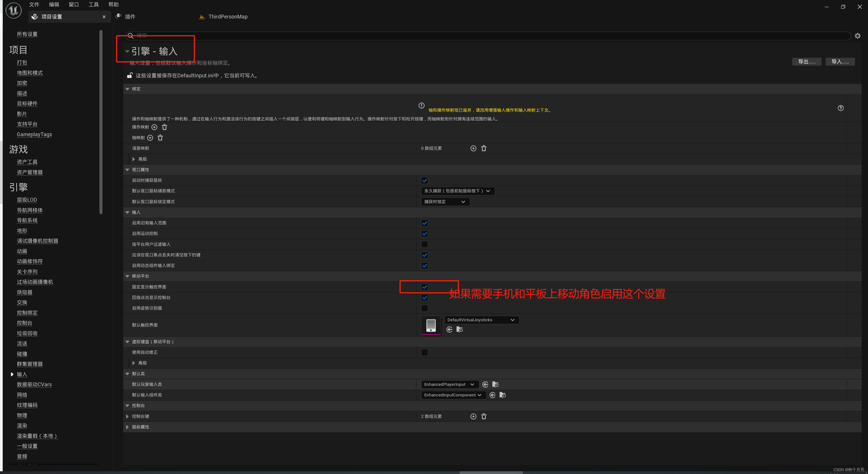Browse to 默认触控界面 asset in content browser
868x474 pixels.
[460, 329]
